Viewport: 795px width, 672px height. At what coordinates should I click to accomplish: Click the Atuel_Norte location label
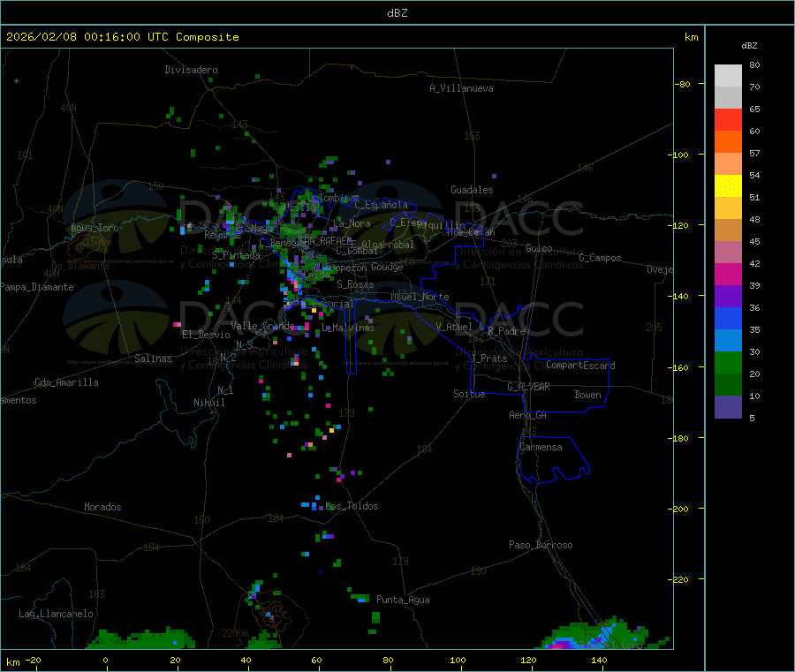pos(420,297)
